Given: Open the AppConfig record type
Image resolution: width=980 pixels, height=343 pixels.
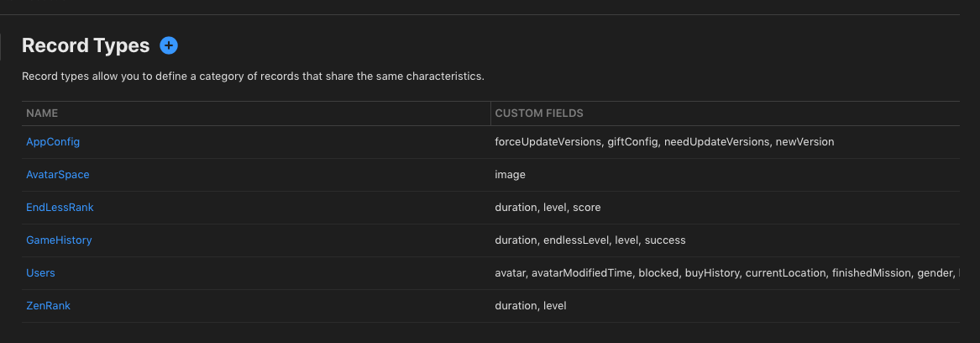Looking at the screenshot, I should [53, 142].
